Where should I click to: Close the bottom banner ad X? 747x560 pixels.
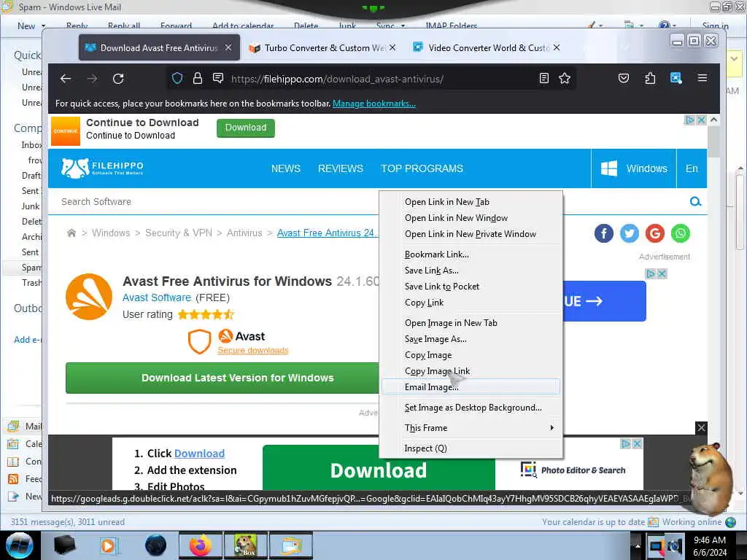(x=701, y=427)
